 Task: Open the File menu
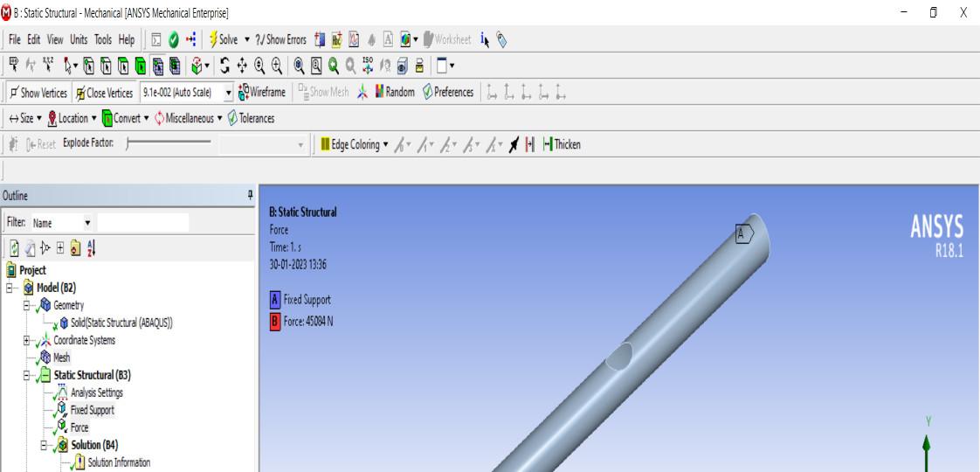14,40
